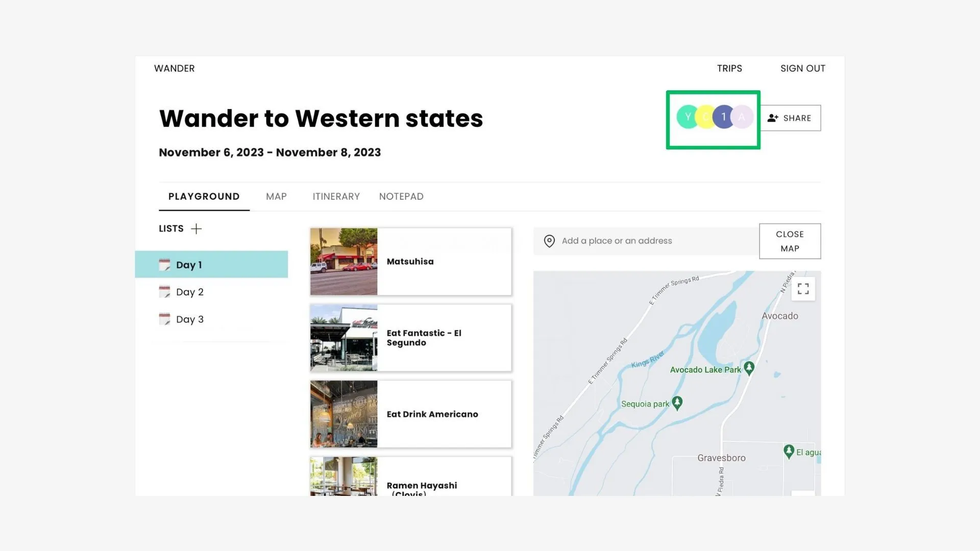Click the trip title 'Wander to Western states'
This screenshot has height=551, width=980.
(x=321, y=118)
